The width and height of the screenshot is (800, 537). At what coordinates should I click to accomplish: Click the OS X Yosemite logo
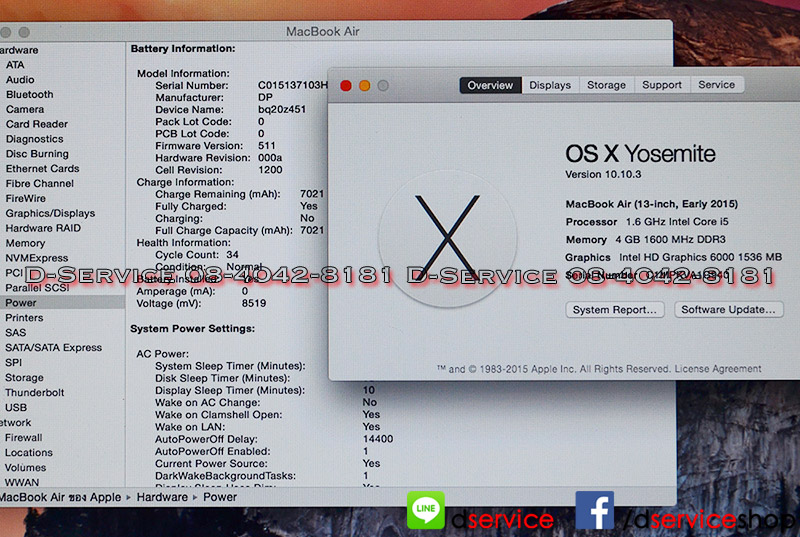[x=447, y=238]
